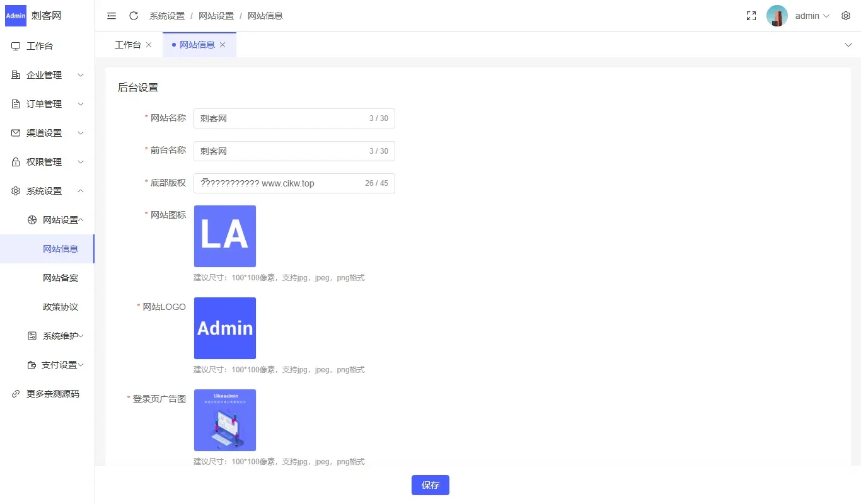Click the refresh page icon
Image resolution: width=861 pixels, height=504 pixels.
(134, 16)
